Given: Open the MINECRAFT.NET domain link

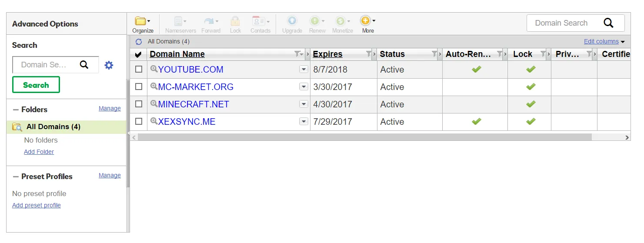Looking at the screenshot, I should coord(194,104).
